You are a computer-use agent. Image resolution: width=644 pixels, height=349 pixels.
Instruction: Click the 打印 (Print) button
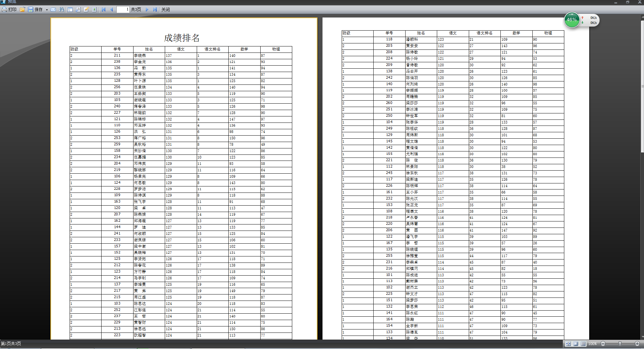pyautogui.click(x=9, y=9)
